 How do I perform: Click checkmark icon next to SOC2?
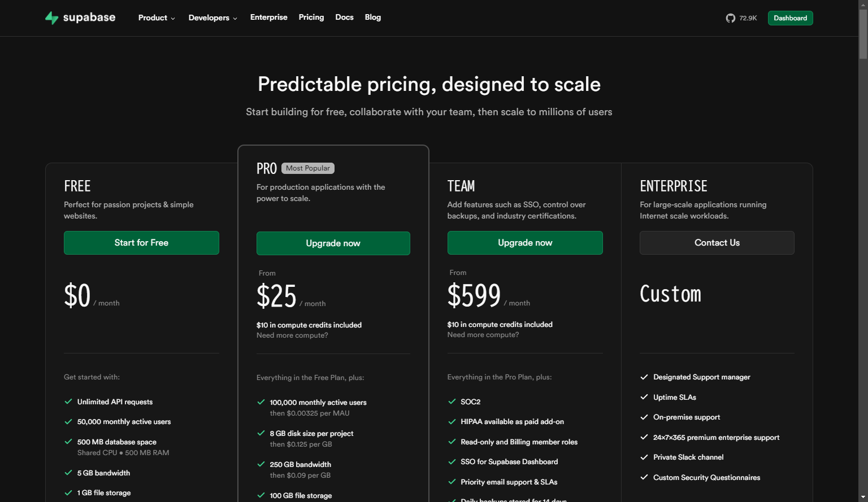point(452,401)
